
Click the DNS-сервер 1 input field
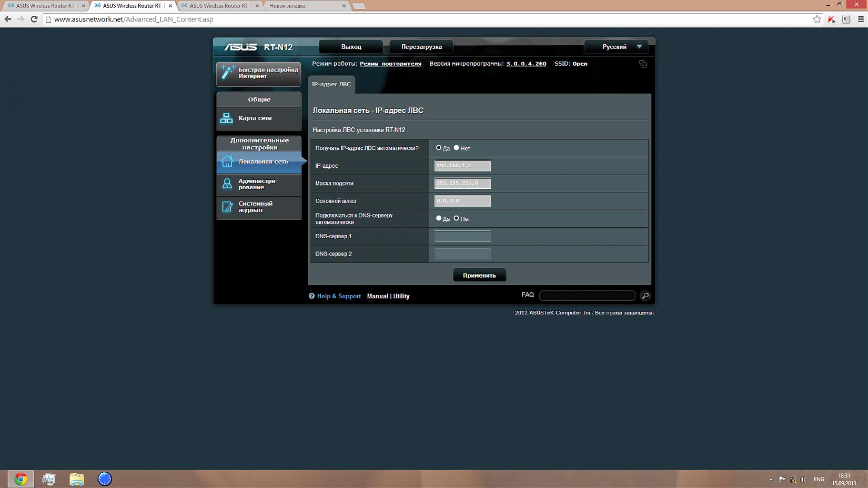(462, 236)
